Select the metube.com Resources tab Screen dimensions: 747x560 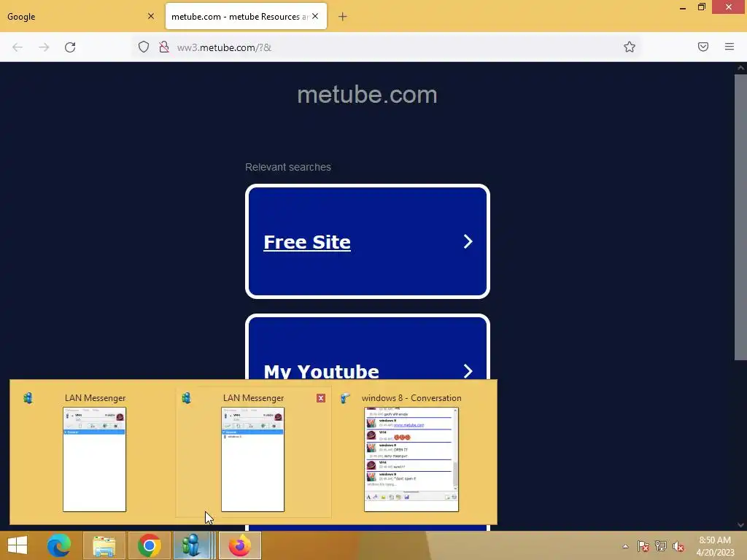pyautogui.click(x=246, y=16)
